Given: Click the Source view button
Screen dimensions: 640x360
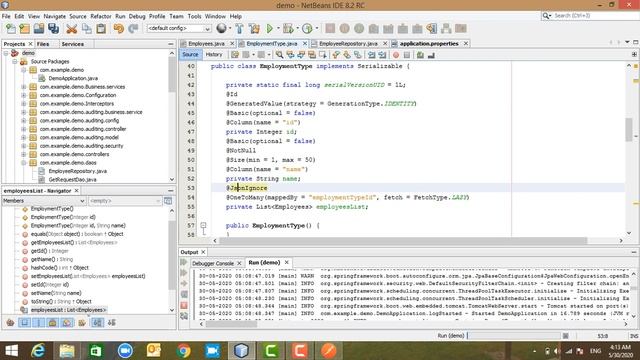Looking at the screenshot, I should pos(190,54).
